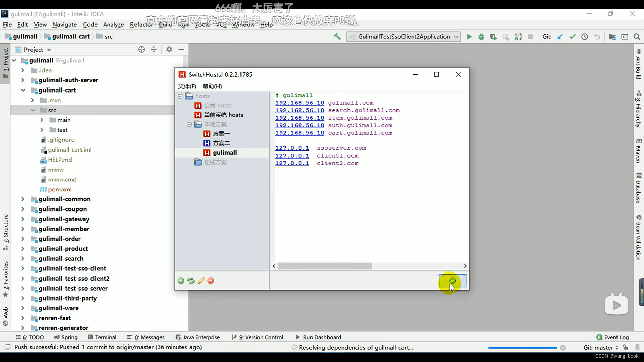644x362 pixels.
Task: Open the Event Log
Action: click(x=612, y=337)
